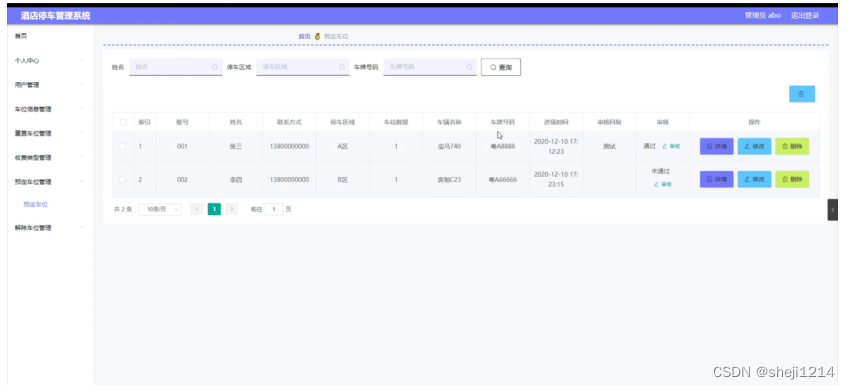
Task: Click 详情 button for 李四 row
Action: click(x=717, y=179)
